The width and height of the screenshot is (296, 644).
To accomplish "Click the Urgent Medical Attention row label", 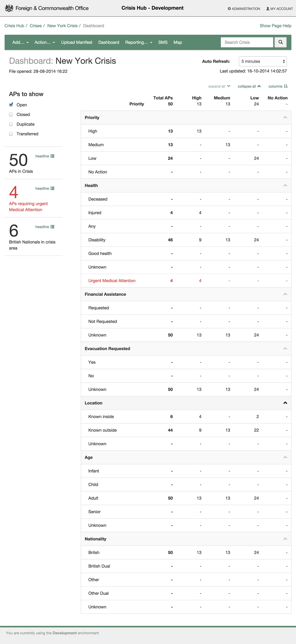I will [112, 281].
